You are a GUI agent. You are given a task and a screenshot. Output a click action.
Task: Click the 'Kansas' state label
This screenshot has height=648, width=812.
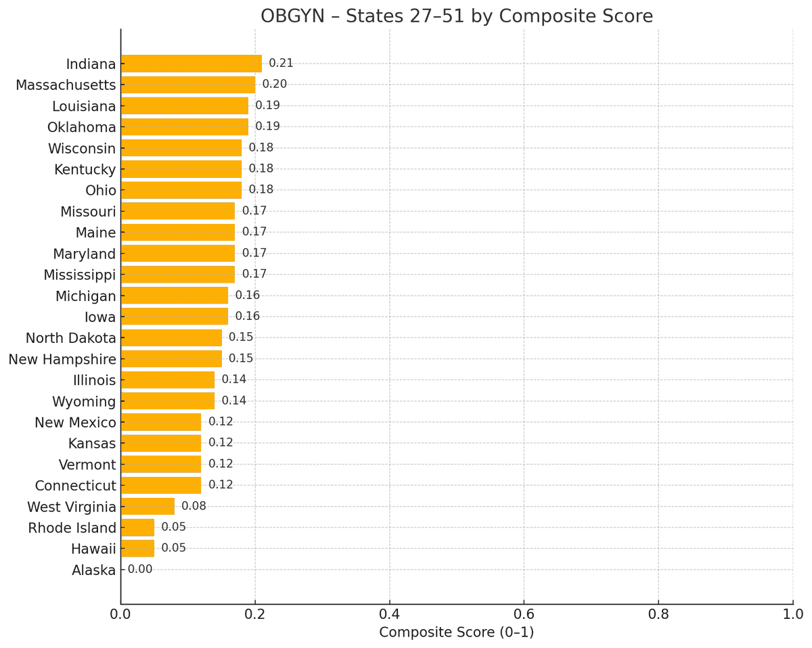click(x=92, y=444)
